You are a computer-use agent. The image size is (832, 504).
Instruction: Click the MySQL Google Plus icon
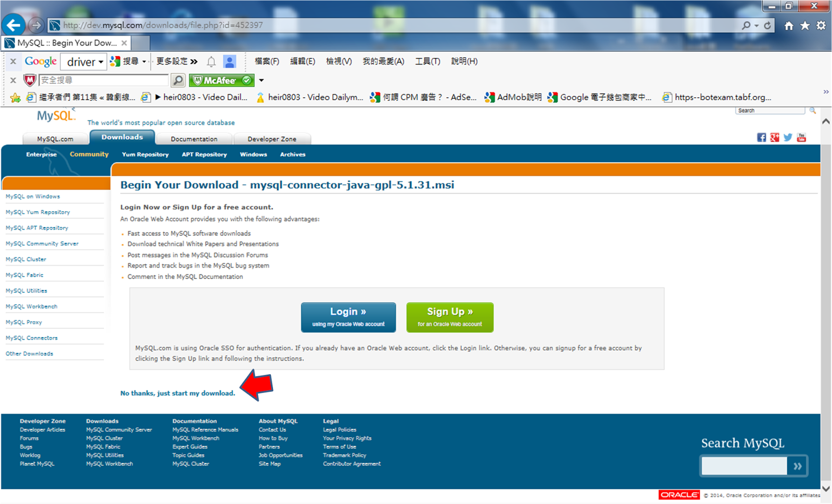775,137
